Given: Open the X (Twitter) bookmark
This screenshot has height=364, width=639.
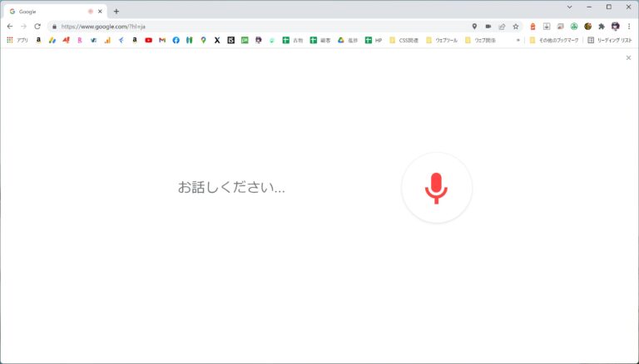Looking at the screenshot, I should coord(217,40).
